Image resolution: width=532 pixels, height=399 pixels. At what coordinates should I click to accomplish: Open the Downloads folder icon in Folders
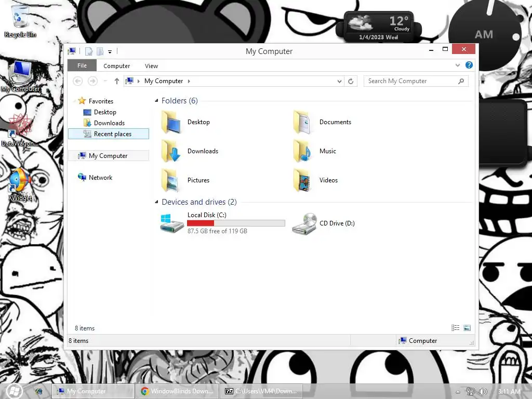coord(171,151)
